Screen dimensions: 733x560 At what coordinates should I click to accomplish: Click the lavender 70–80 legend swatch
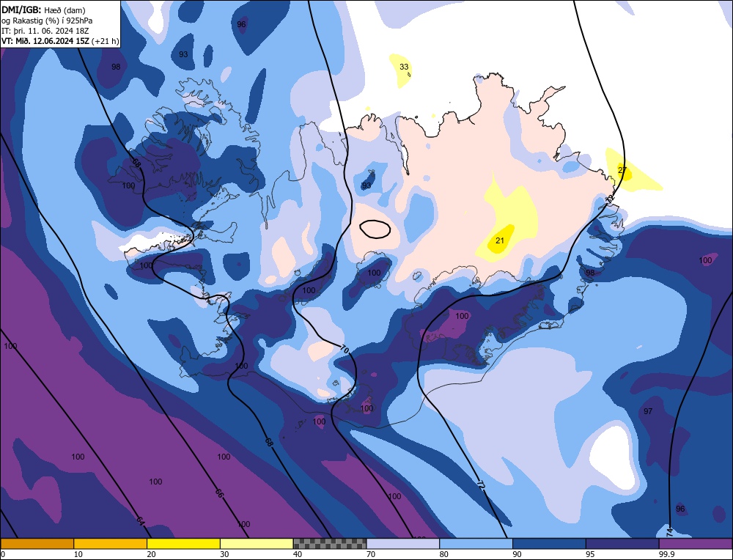(x=403, y=544)
